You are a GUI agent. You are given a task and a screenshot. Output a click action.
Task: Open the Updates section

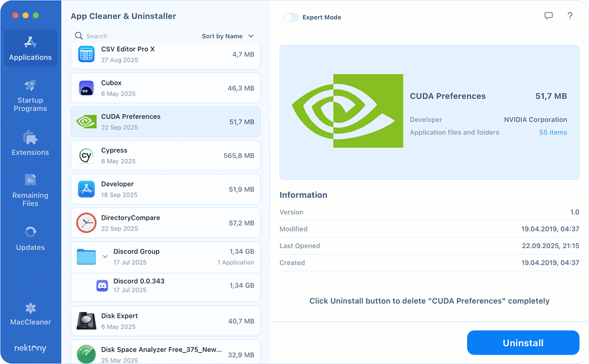[x=31, y=232]
